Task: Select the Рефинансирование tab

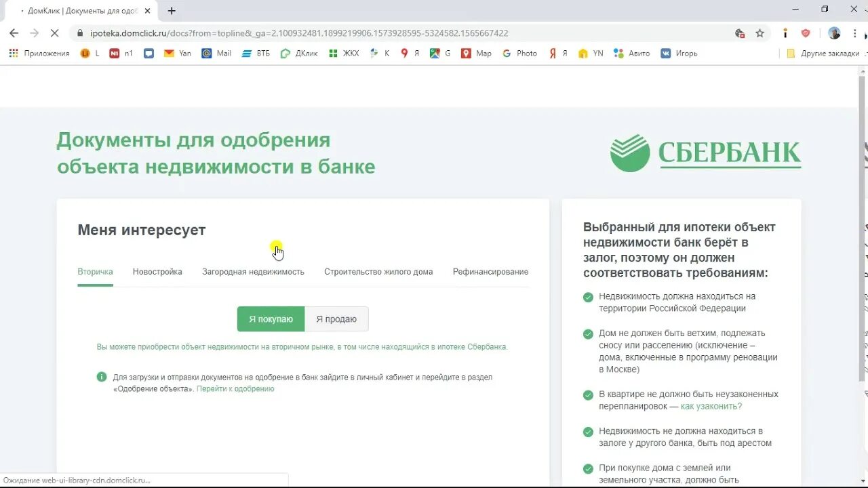Action: pos(490,272)
